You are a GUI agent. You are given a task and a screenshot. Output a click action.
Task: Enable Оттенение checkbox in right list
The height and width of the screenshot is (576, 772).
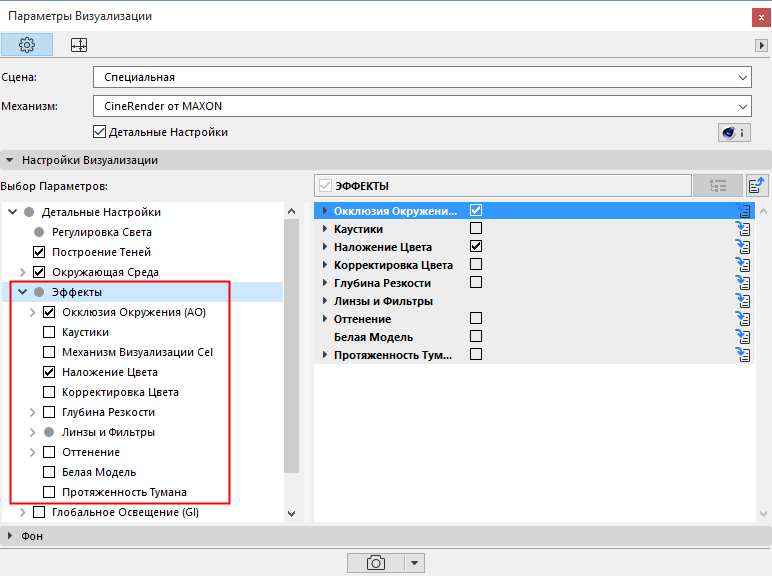pyautogui.click(x=476, y=319)
